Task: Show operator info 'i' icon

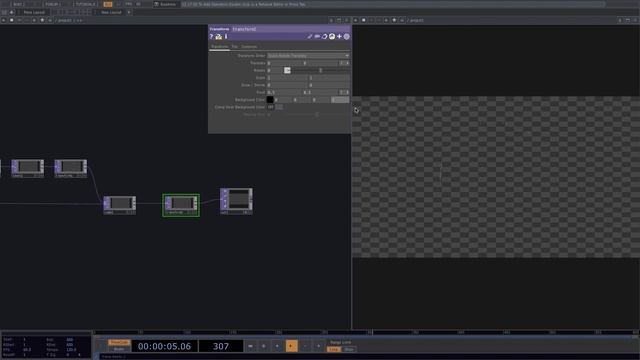Action: point(226,37)
